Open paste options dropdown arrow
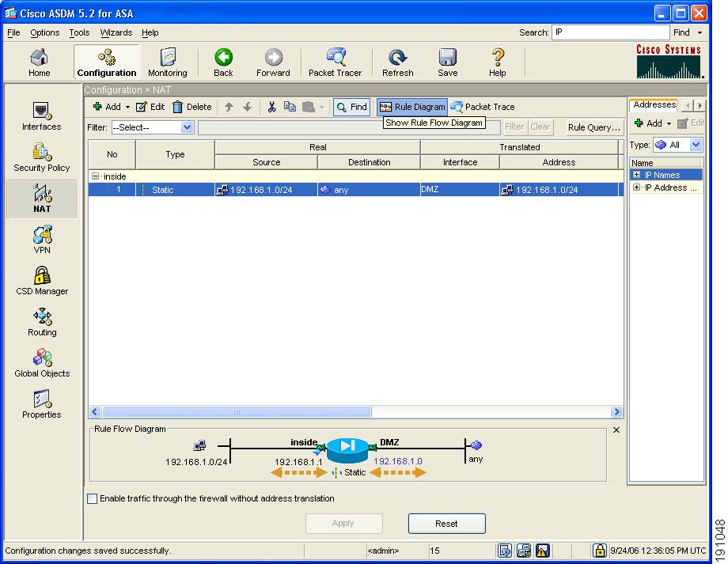 (321, 108)
